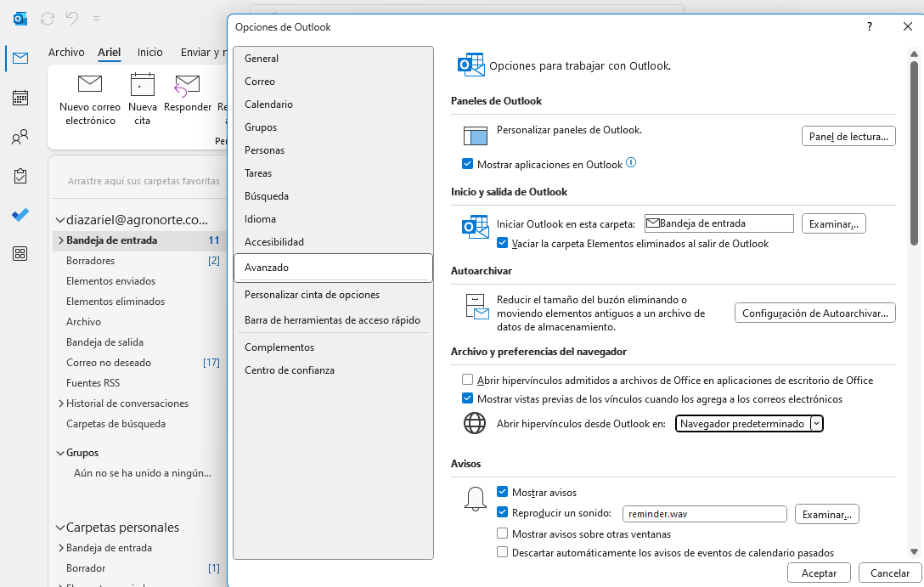
Task: Toggle Reproducir un sonido checkbox
Action: tap(502, 511)
